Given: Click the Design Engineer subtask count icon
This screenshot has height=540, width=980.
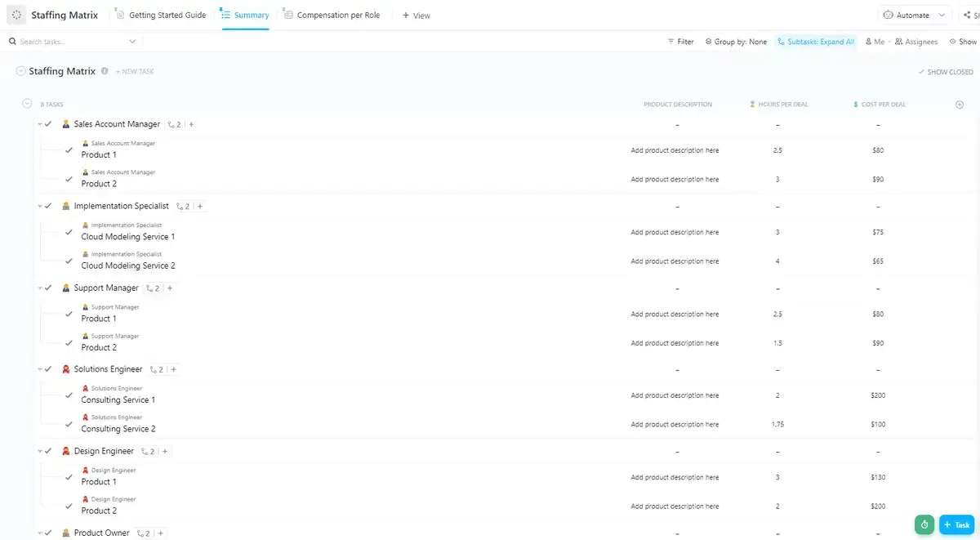Looking at the screenshot, I should point(148,451).
